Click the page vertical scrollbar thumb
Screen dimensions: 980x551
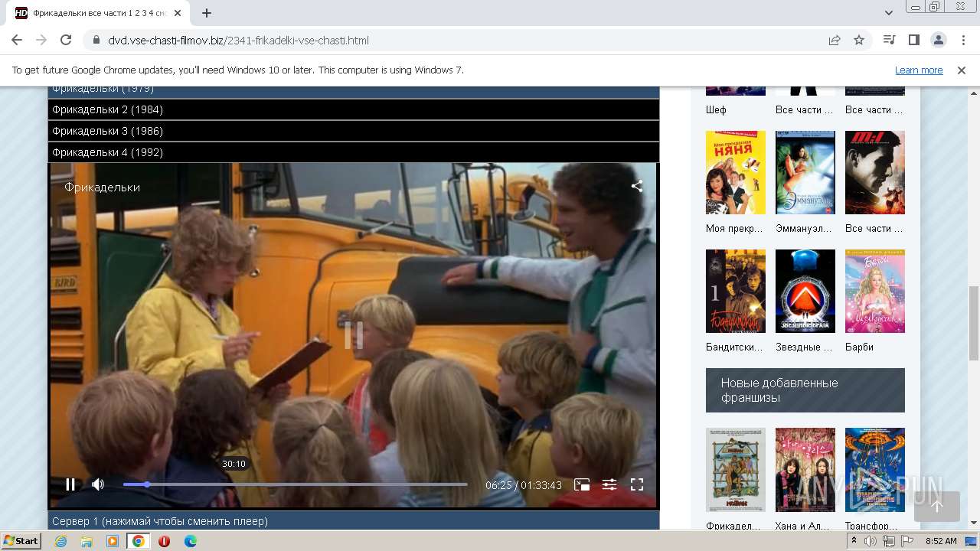(973, 321)
